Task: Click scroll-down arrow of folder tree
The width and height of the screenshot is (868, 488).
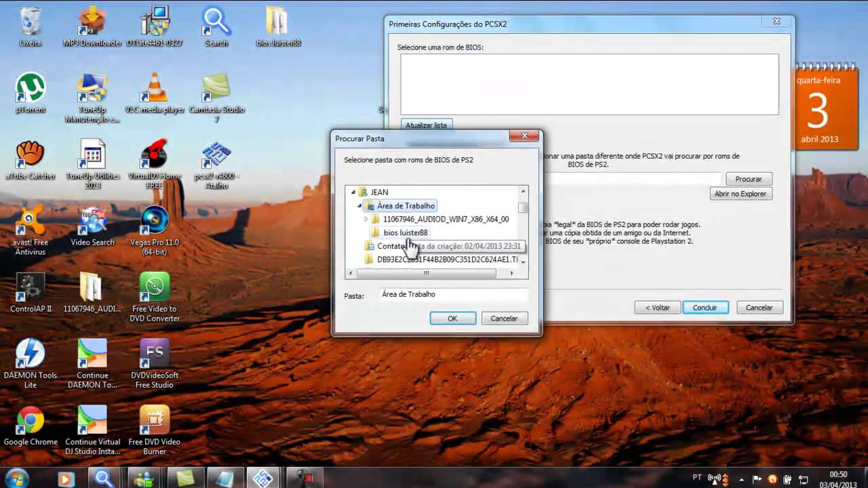Action: pyautogui.click(x=523, y=263)
